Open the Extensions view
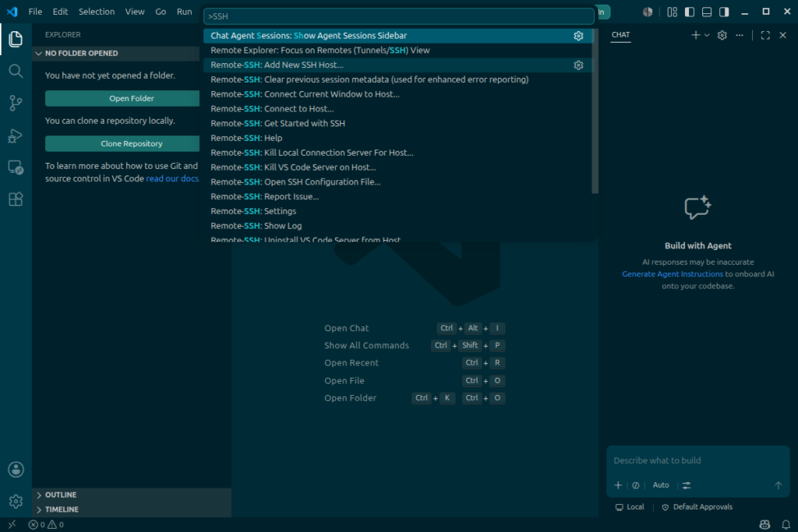The image size is (798, 532). tap(16, 199)
